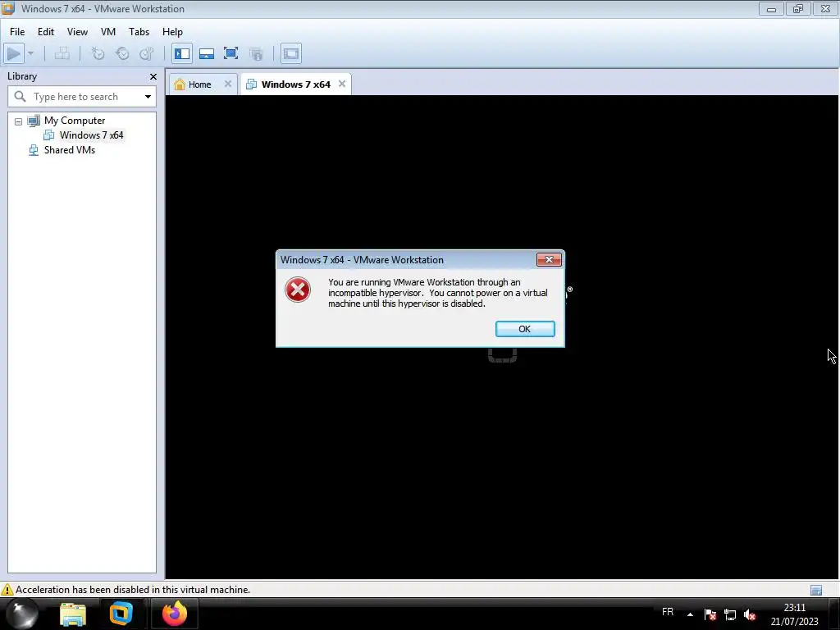Open the library search dropdown arrow
The width and height of the screenshot is (840, 630).
148,97
